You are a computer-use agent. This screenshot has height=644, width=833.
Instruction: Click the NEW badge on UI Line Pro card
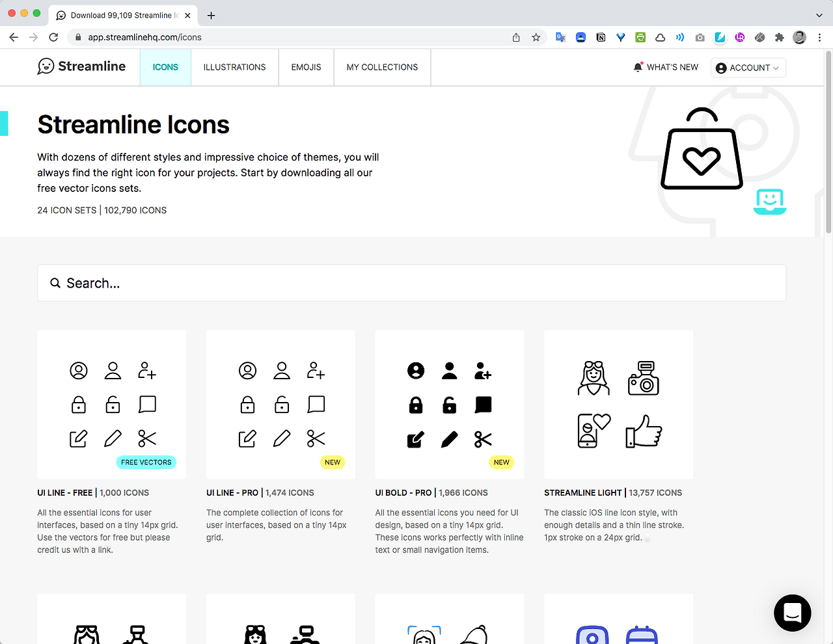click(x=333, y=463)
